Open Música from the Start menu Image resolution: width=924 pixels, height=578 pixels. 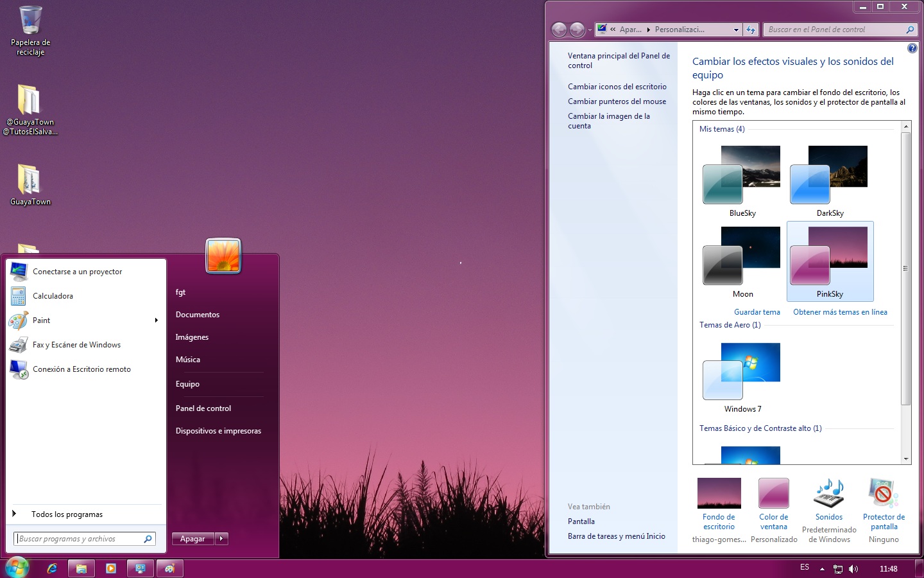pos(188,360)
